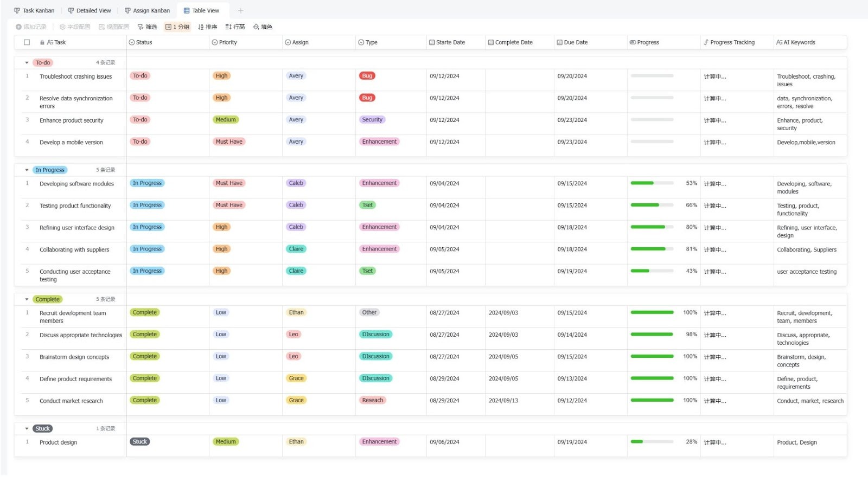Image resolution: width=868 pixels, height=488 pixels.
Task: Collapse the To-do group
Action: tap(26, 62)
